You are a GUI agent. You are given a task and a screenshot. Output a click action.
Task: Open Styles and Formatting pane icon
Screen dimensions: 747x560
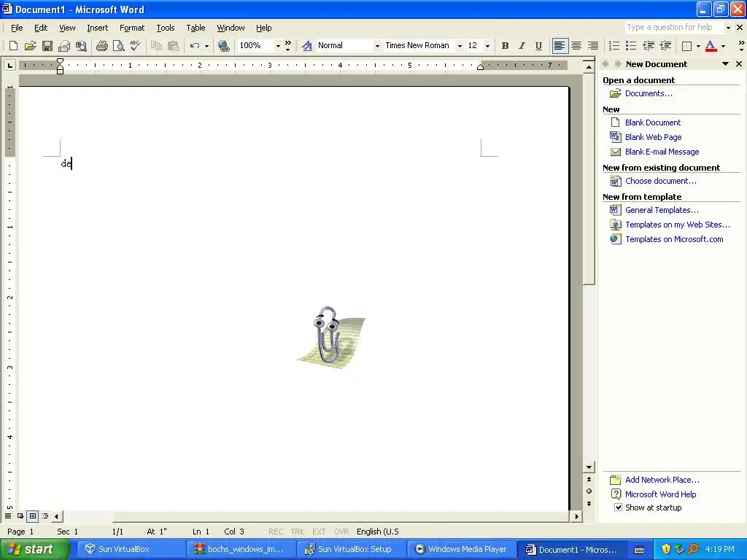click(x=307, y=46)
